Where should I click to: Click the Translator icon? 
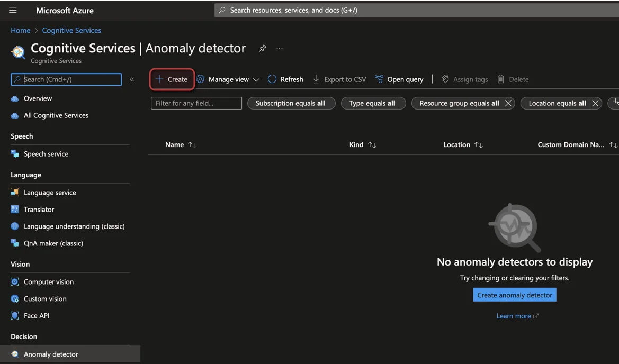(15, 210)
